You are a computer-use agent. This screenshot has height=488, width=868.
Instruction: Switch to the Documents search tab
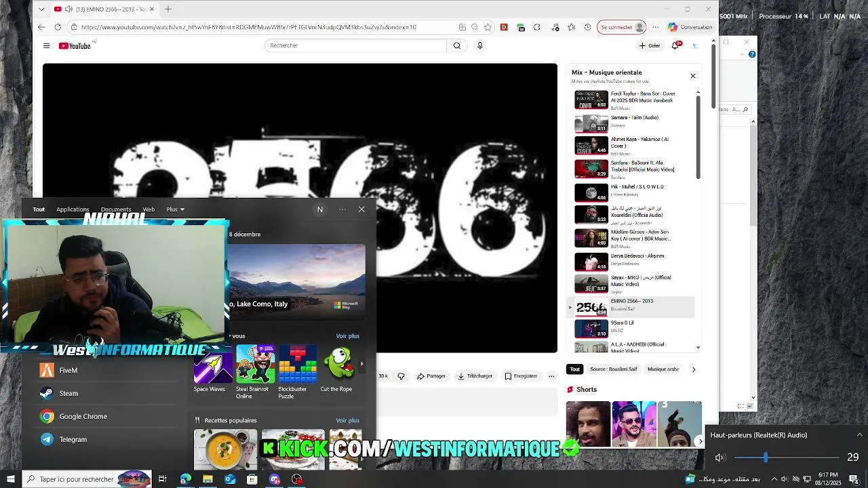(116, 209)
